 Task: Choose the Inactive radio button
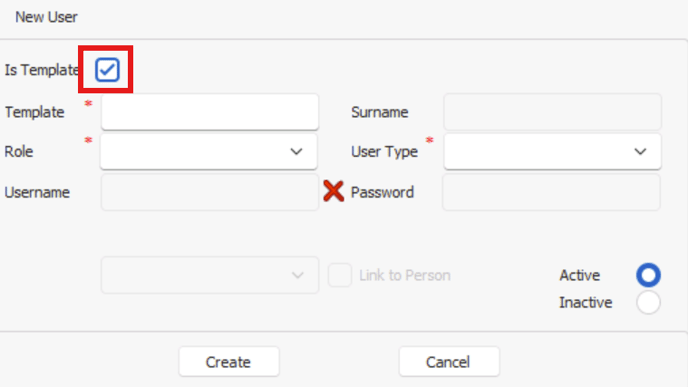(648, 302)
